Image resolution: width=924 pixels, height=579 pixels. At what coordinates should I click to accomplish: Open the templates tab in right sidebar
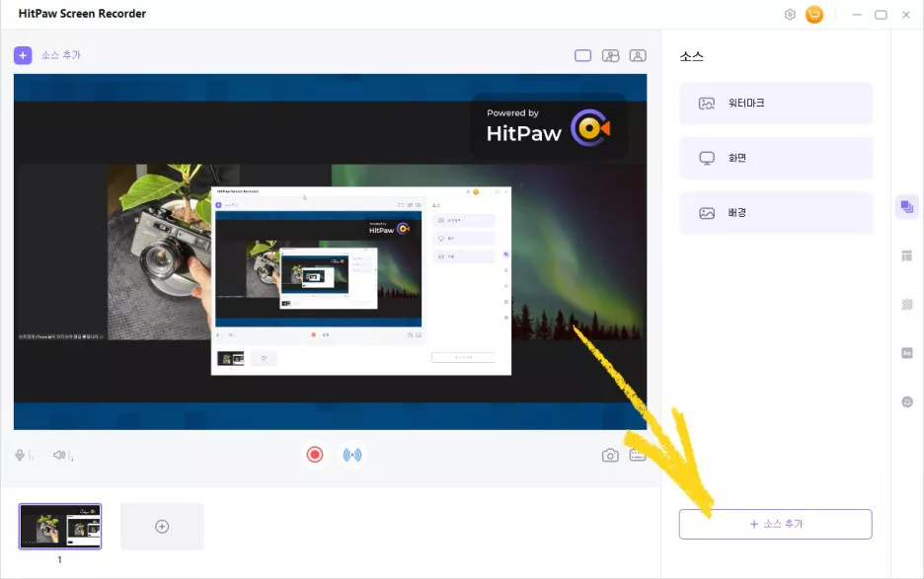pos(907,255)
